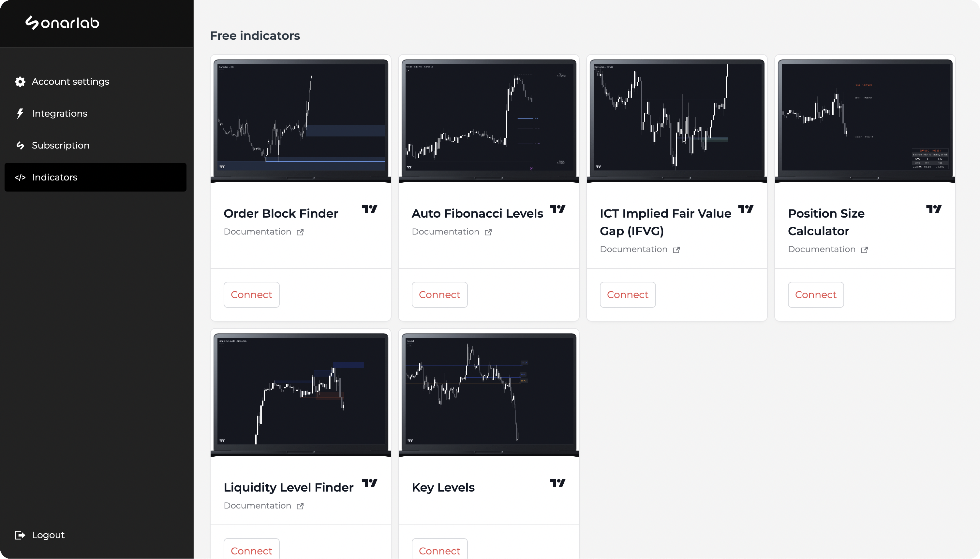Click the Logout arrow icon
This screenshot has width=980, height=559.
20,535
